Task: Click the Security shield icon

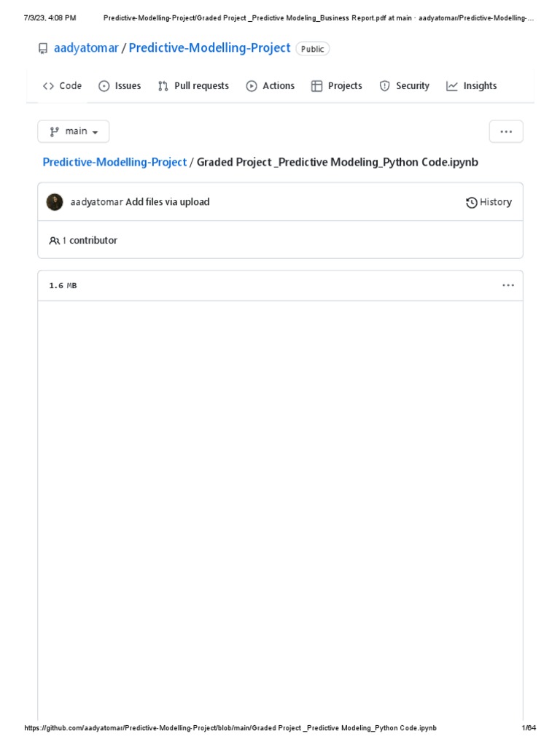Action: 384,86
